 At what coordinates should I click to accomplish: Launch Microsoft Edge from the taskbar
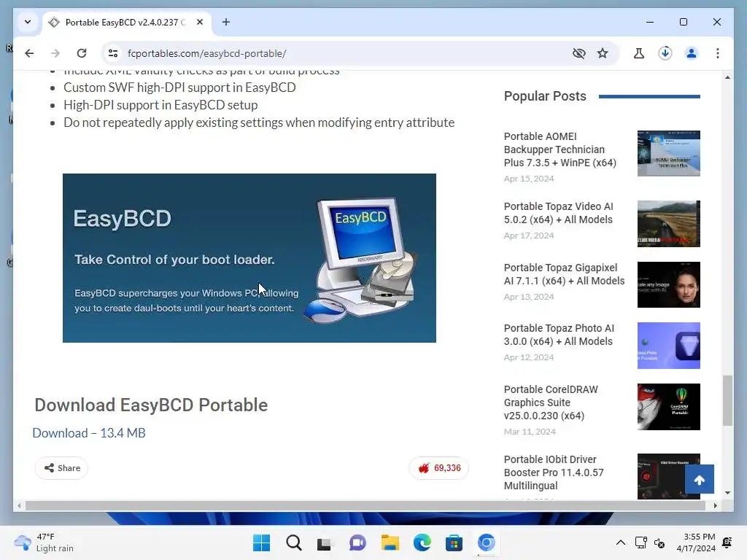tap(422, 542)
